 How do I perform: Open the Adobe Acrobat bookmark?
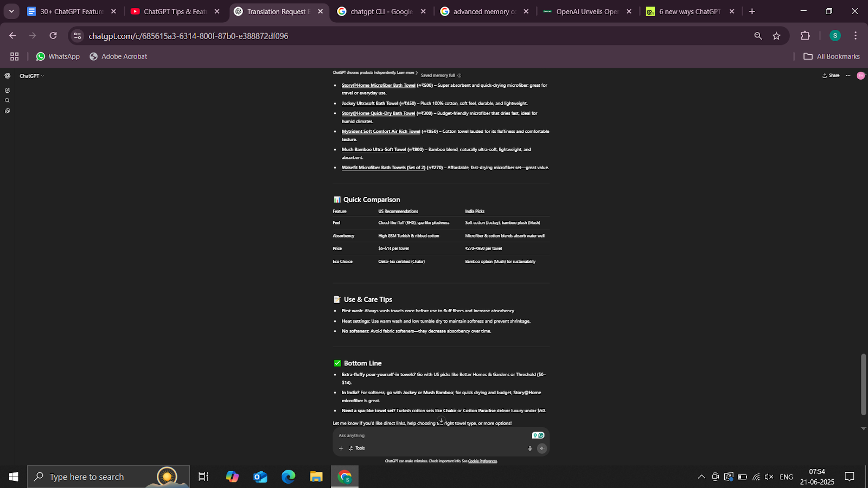118,56
